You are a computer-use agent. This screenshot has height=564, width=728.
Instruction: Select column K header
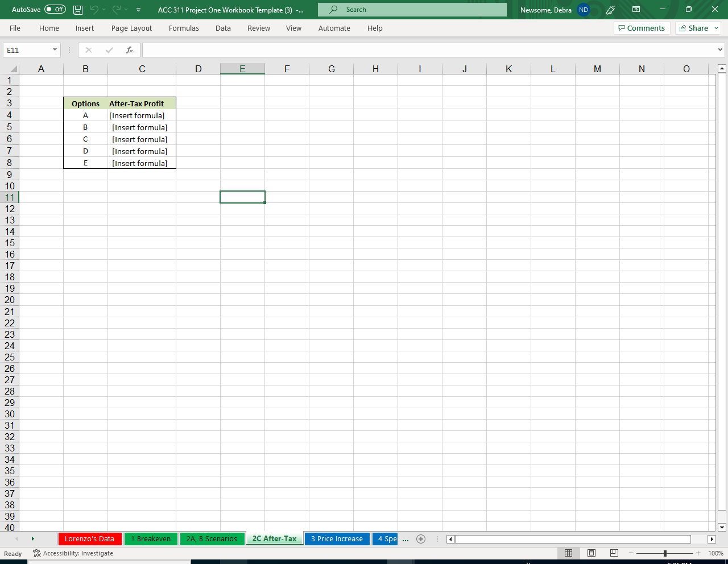[508, 69]
